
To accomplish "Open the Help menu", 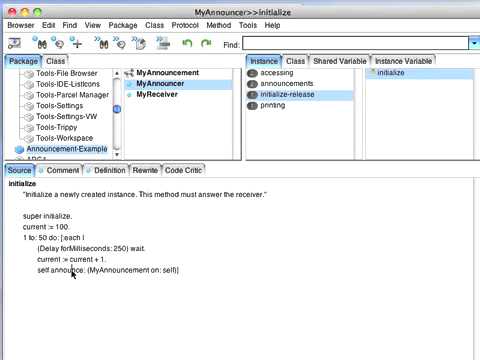I will pyautogui.click(x=272, y=25).
